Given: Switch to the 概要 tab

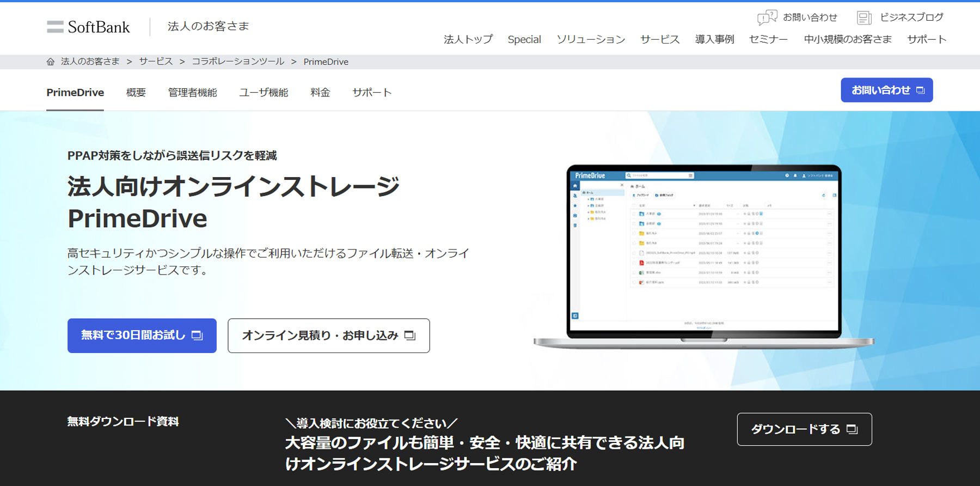Looking at the screenshot, I should tap(136, 93).
